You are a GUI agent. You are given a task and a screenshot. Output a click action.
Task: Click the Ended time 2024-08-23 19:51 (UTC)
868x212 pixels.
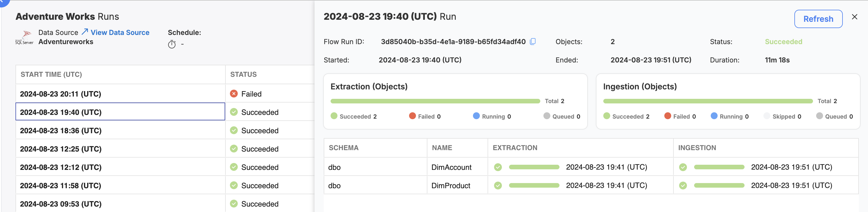pyautogui.click(x=650, y=60)
